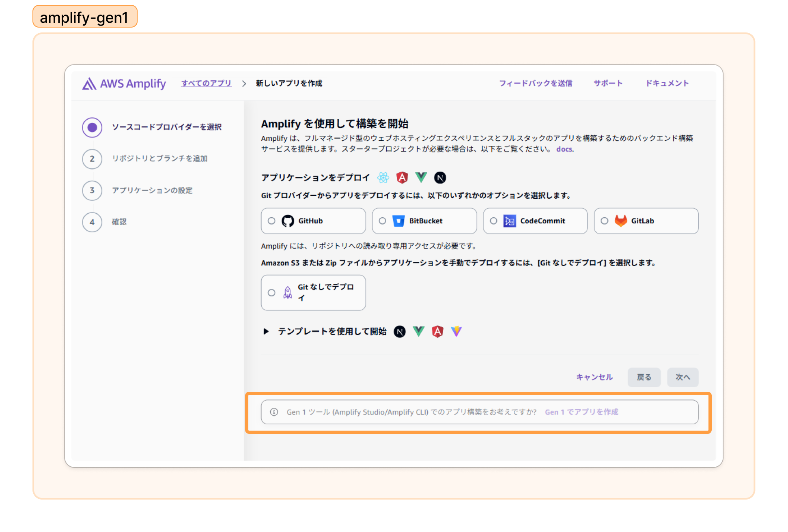Screen dimensions: 788x532
Task: Select the Git なしでデプロイ radio button
Action: tap(271, 293)
